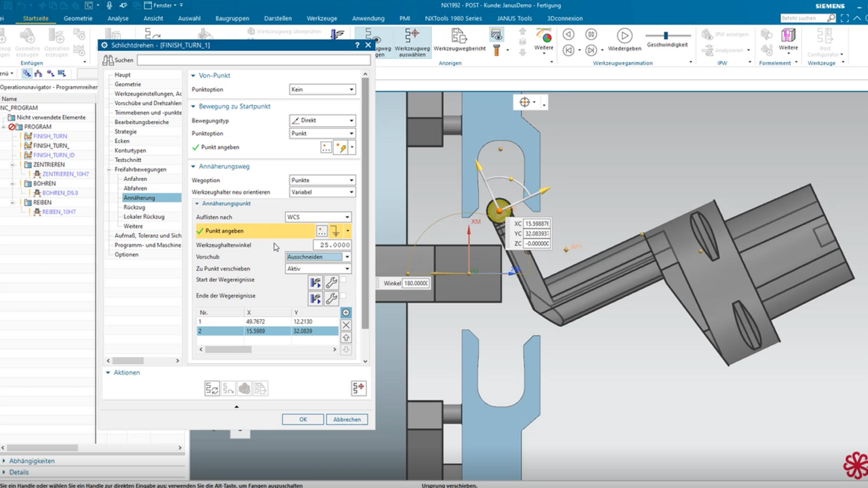Add a new point to the list
The width and height of the screenshot is (868, 488).
(346, 312)
